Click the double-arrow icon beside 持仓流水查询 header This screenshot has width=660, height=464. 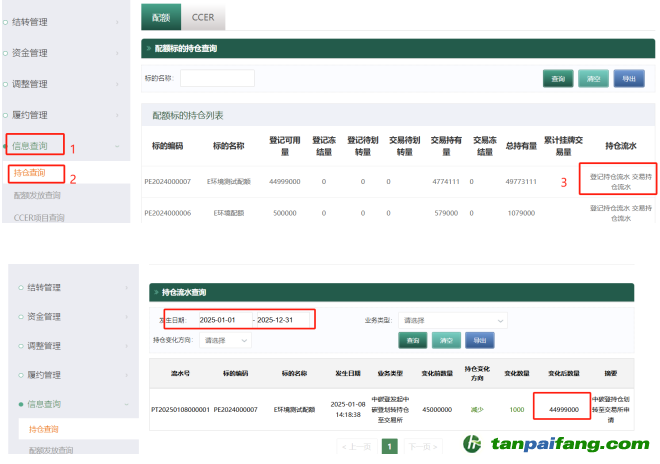(x=156, y=292)
